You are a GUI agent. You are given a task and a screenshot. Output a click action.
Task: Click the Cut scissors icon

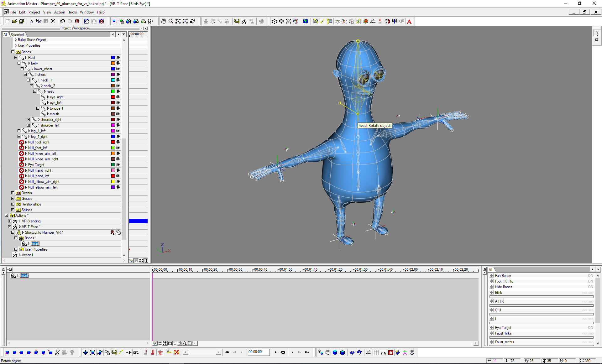[31, 21]
